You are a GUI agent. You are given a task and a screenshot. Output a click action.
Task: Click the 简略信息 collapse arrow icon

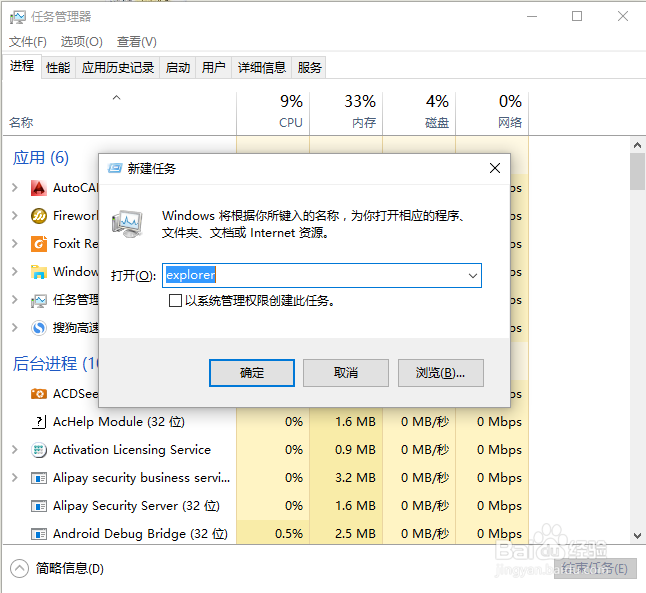click(19, 569)
